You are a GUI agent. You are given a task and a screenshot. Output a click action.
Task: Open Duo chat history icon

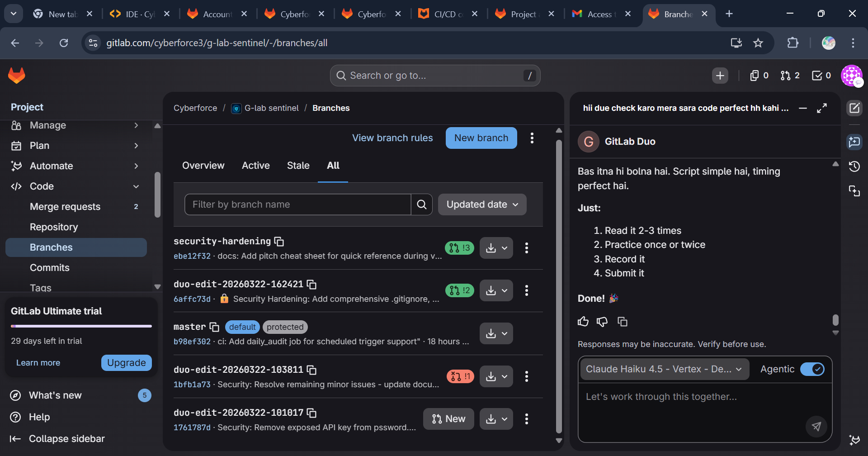[x=854, y=166]
